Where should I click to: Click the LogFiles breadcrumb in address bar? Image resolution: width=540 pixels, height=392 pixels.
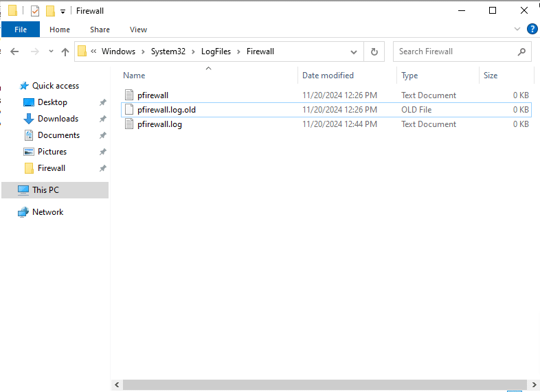[x=216, y=51]
